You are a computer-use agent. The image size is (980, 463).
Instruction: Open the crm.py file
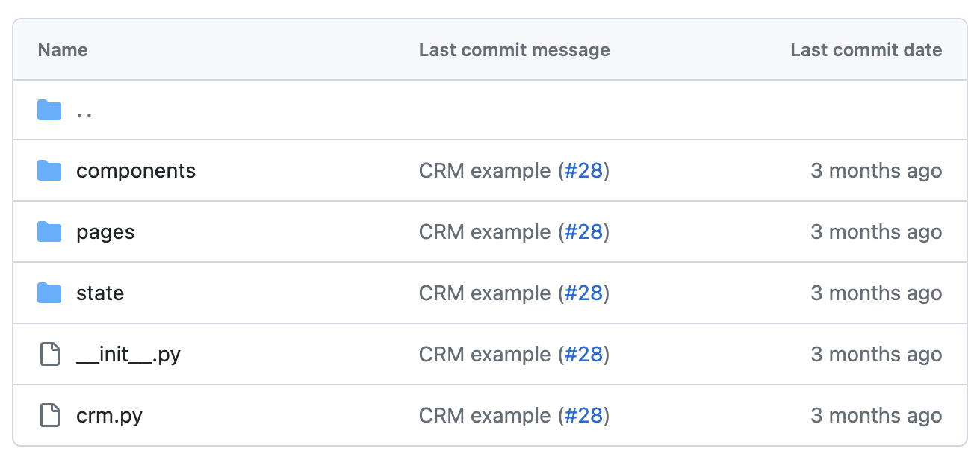pos(109,416)
